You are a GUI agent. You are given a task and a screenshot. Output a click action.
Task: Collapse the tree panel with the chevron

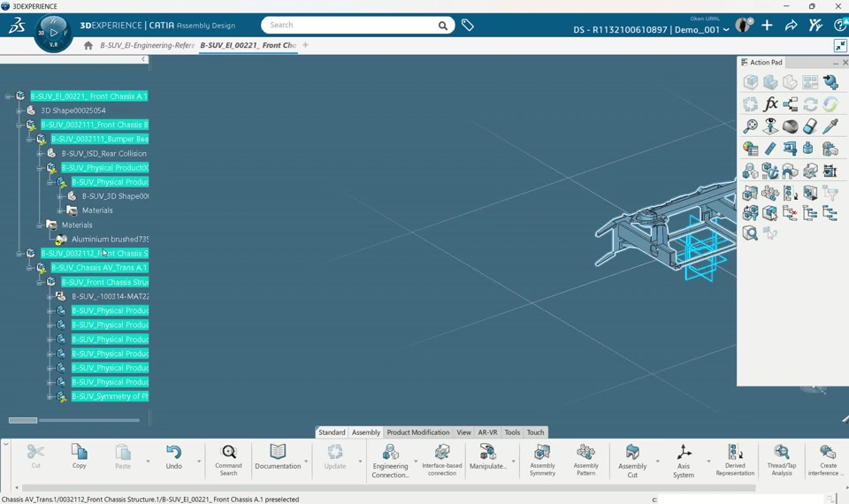click(x=143, y=59)
